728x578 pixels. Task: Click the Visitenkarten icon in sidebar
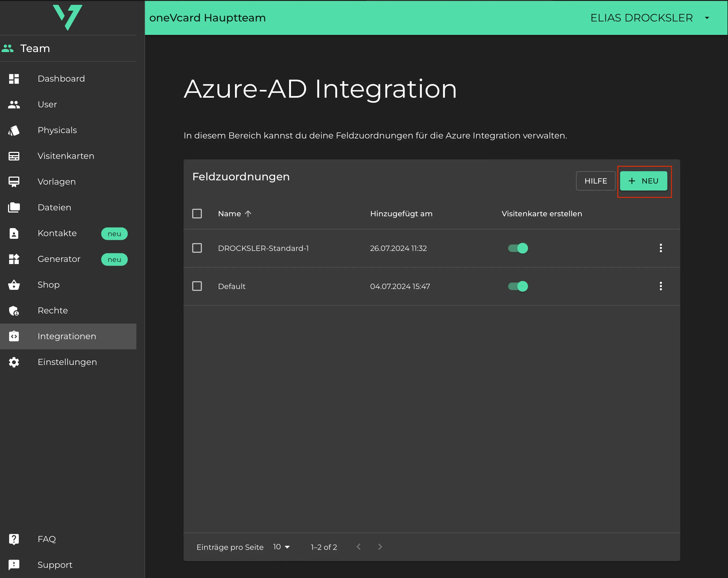15,155
